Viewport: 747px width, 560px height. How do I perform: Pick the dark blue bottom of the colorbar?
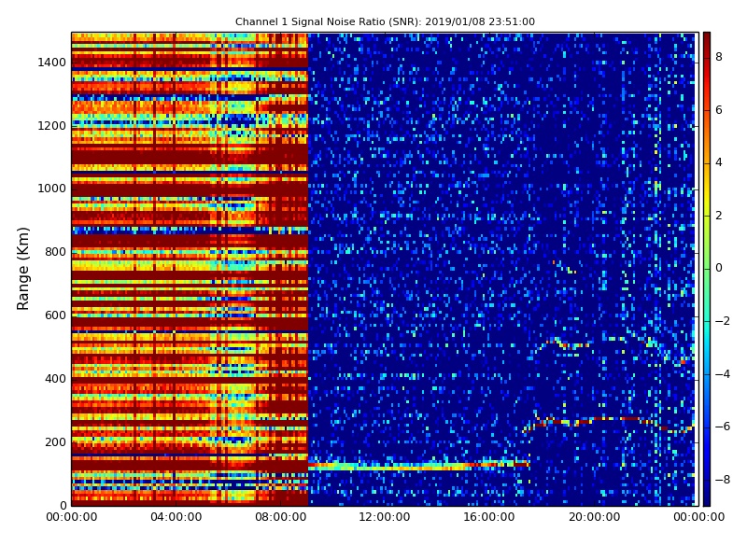point(707,497)
